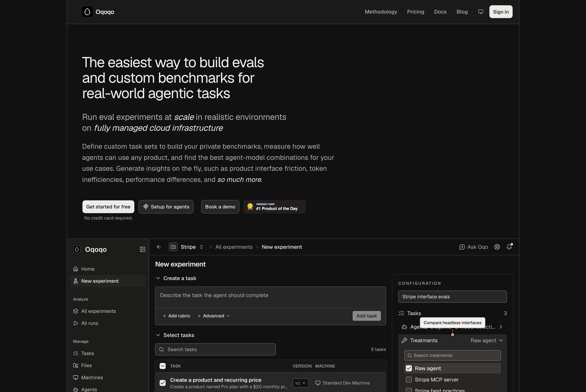Image resolution: width=586 pixels, height=392 pixels.
Task: Click the Search tasks magnifier icon
Action: tap(162, 349)
